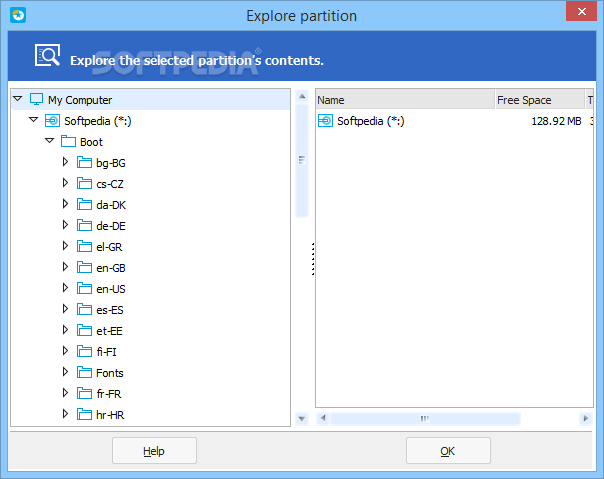Collapse the Boot folder node

coord(50,141)
